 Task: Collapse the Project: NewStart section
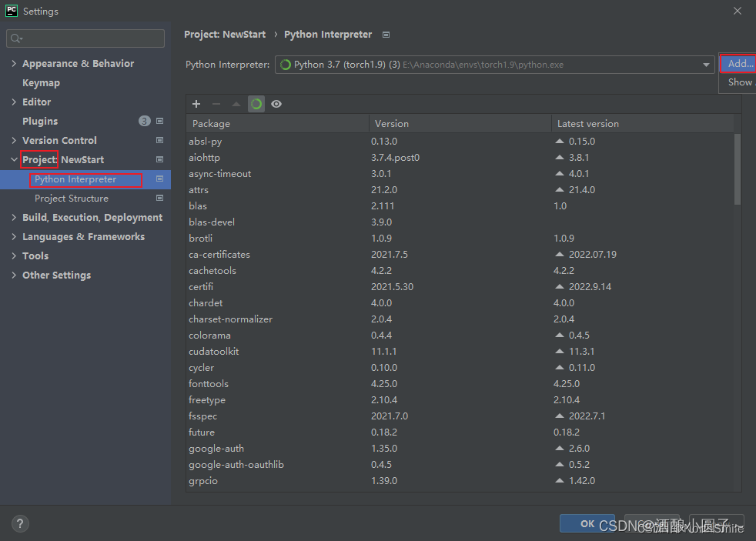click(14, 160)
